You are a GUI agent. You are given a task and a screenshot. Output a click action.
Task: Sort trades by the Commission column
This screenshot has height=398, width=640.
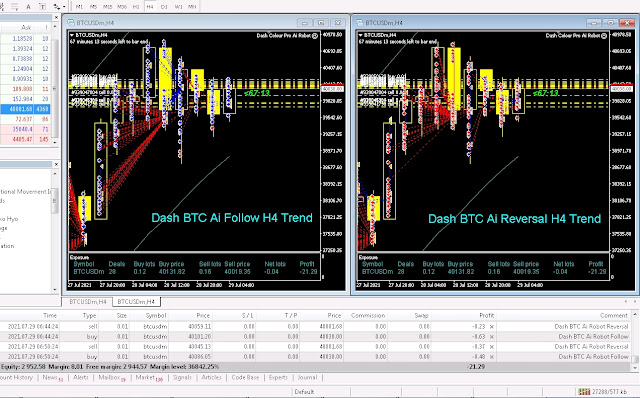pyautogui.click(x=368, y=316)
